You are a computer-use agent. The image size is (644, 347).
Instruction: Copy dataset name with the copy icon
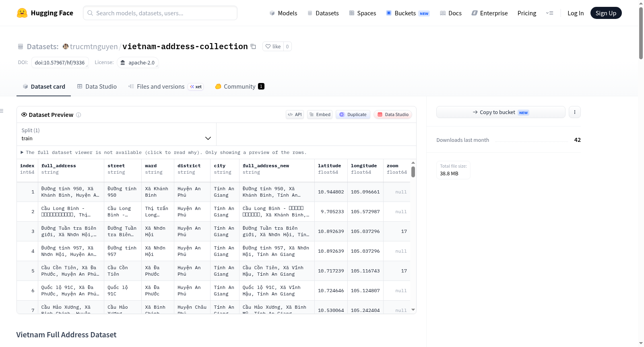click(x=253, y=46)
